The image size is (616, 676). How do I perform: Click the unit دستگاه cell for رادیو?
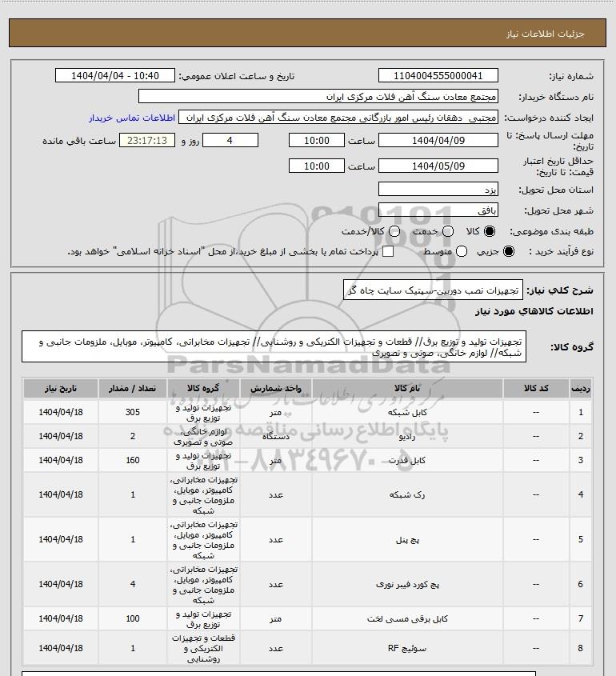pyautogui.click(x=275, y=436)
